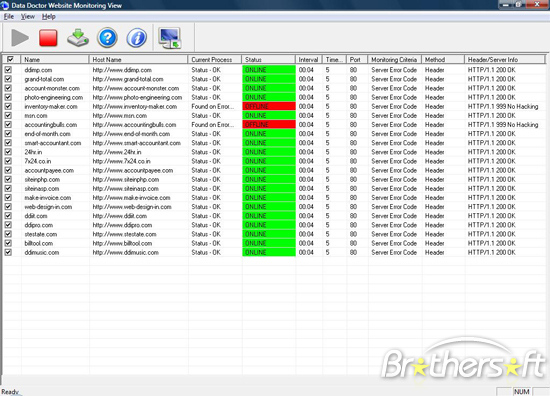The width and height of the screenshot is (550, 396).
Task: Click 'Found on Error...' for inventory-maker.com
Action: click(213, 106)
